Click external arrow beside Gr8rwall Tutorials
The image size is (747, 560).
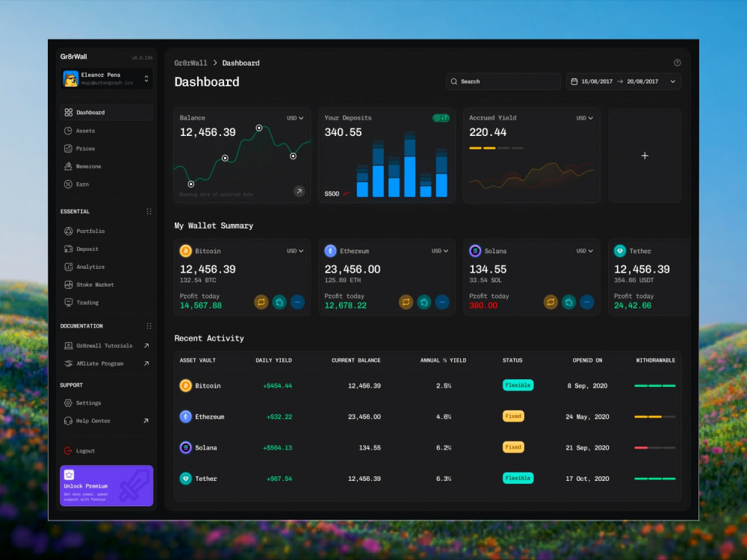146,346
